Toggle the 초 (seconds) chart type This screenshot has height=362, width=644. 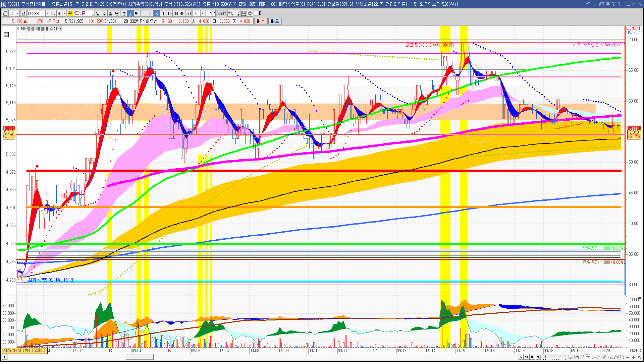(x=130, y=13)
